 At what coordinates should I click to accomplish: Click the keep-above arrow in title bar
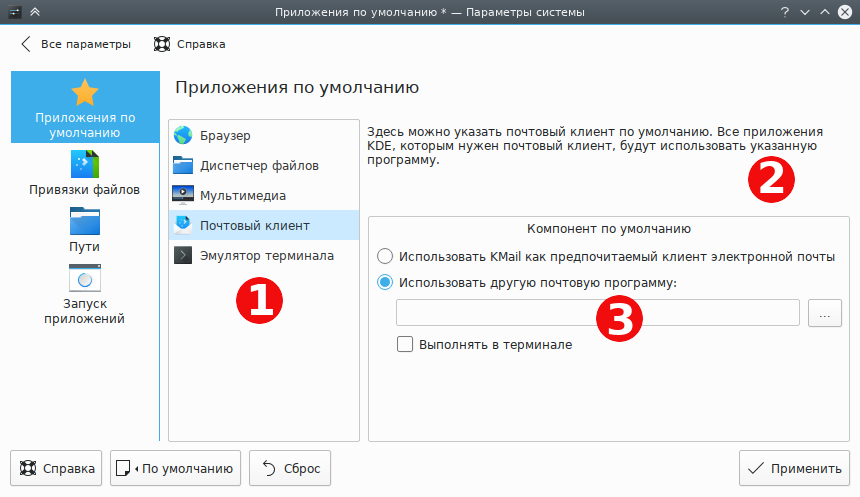pos(35,12)
